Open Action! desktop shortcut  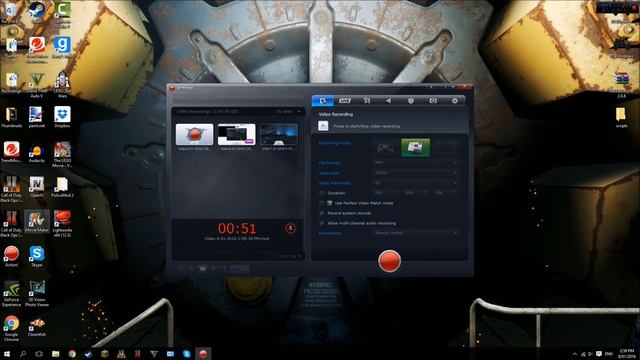tap(11, 256)
